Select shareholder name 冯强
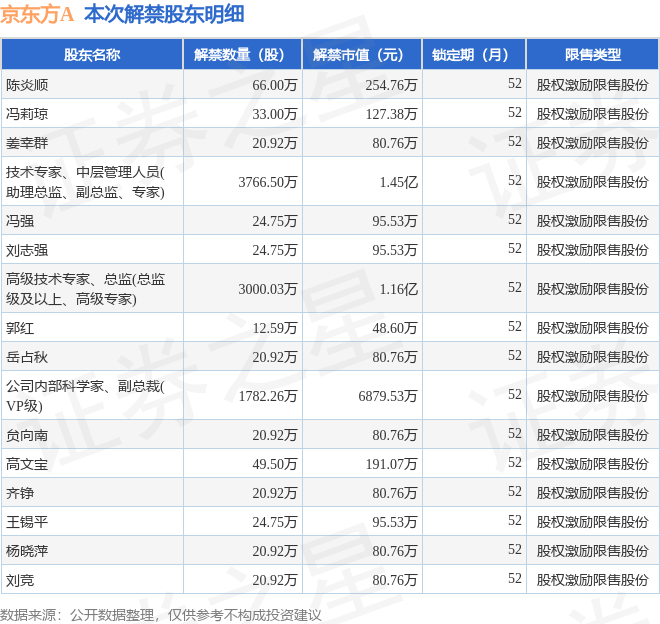Screen dimensions: 660x624 (20, 221)
